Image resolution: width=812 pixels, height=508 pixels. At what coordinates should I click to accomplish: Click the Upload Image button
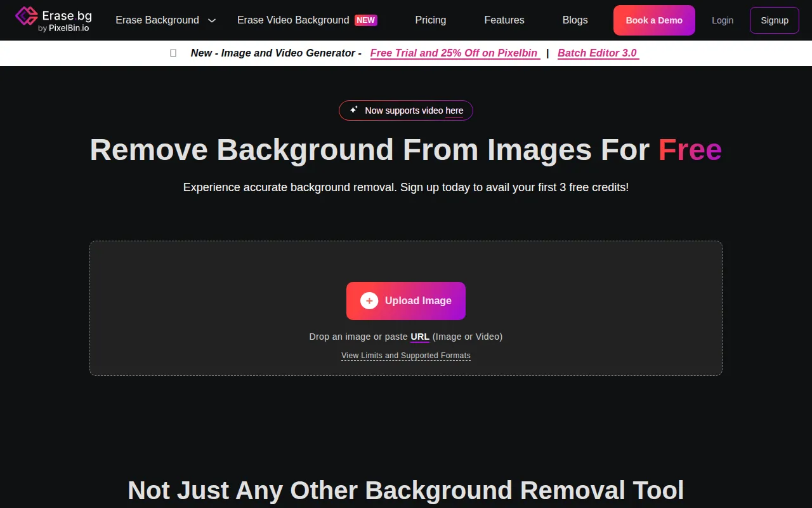point(406,301)
